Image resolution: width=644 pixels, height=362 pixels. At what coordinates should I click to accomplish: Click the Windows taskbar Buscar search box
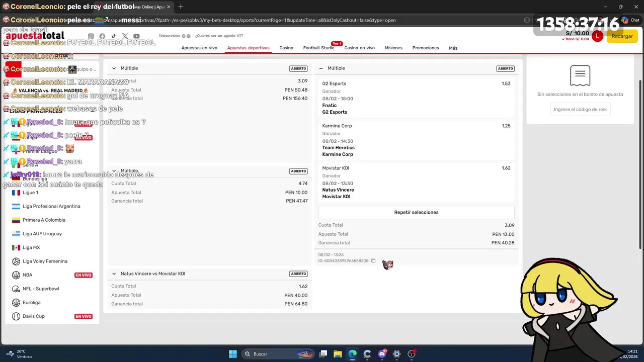click(x=279, y=354)
